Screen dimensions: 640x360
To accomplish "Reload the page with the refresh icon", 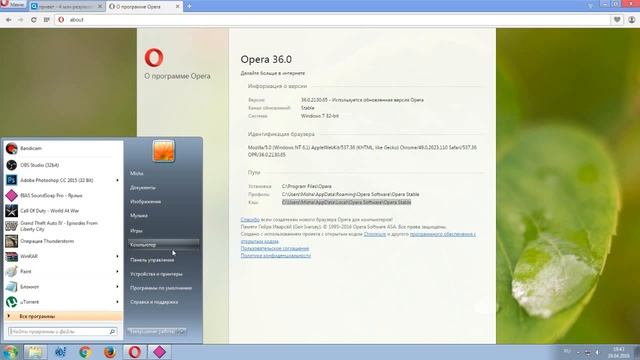I will tap(33, 20).
